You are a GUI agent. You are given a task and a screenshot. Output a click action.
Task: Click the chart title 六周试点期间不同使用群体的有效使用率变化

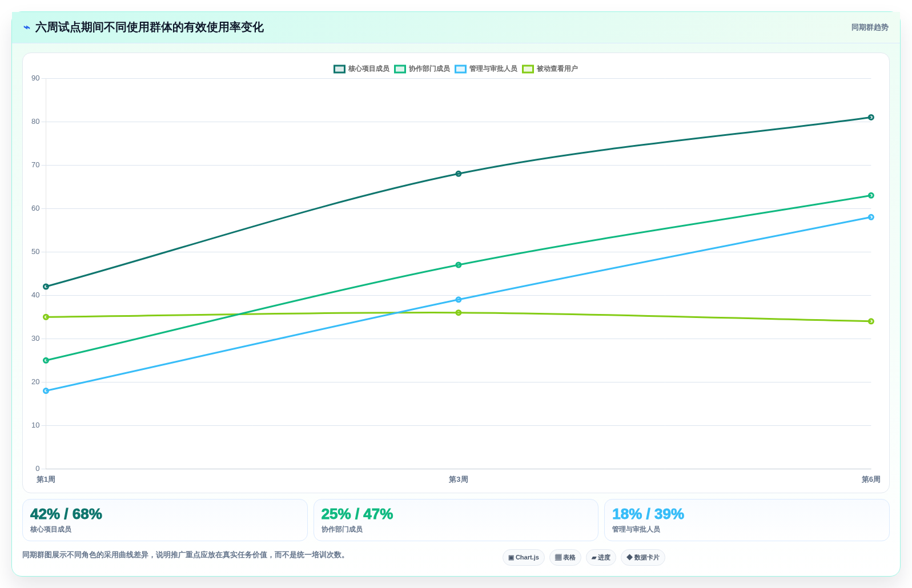[x=150, y=27]
